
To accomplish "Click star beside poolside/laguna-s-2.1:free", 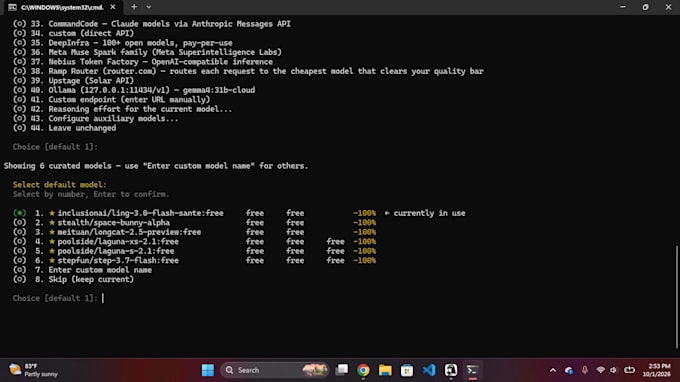I will click(52, 251).
